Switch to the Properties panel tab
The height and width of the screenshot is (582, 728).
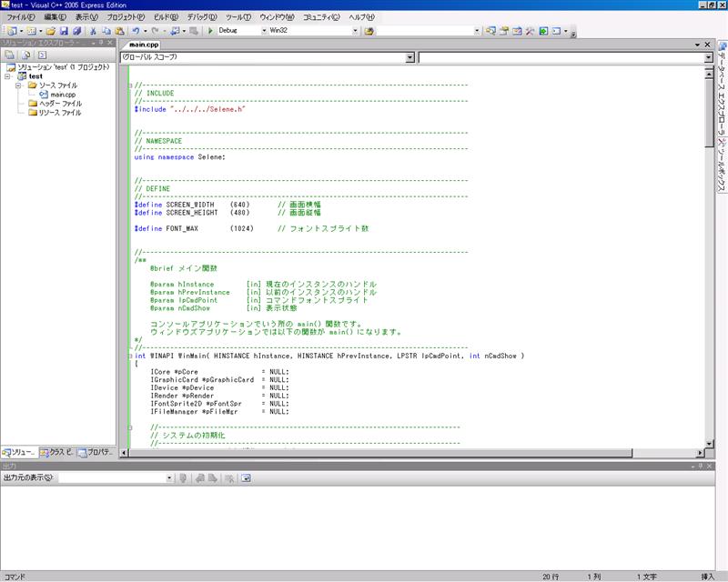coord(96,452)
